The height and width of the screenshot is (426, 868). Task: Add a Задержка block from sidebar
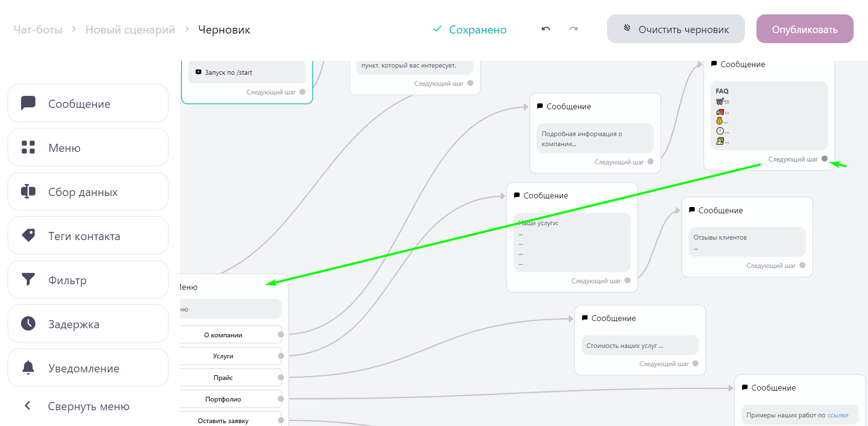[x=88, y=323]
